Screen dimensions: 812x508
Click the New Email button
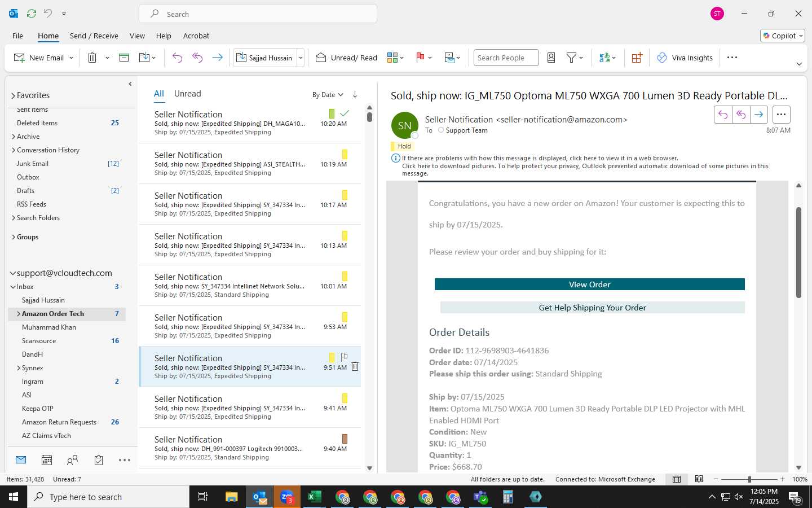point(39,58)
